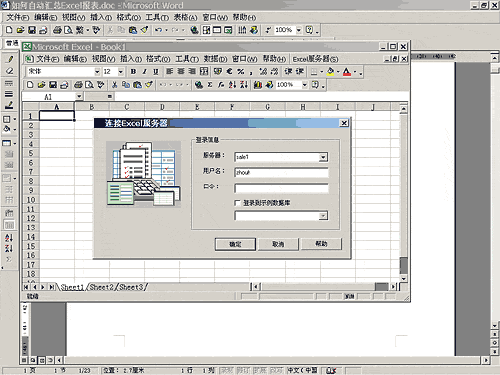Click 取消 button in login dialog

278,244
